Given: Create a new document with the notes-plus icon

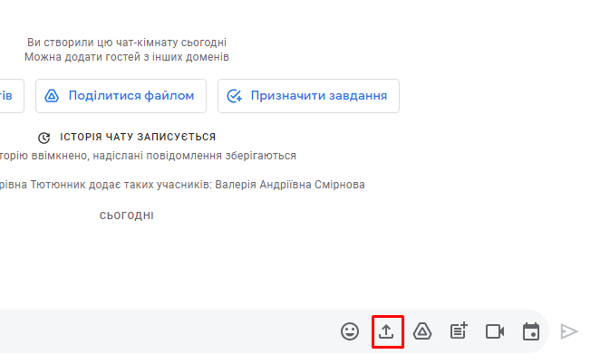Looking at the screenshot, I should (459, 331).
